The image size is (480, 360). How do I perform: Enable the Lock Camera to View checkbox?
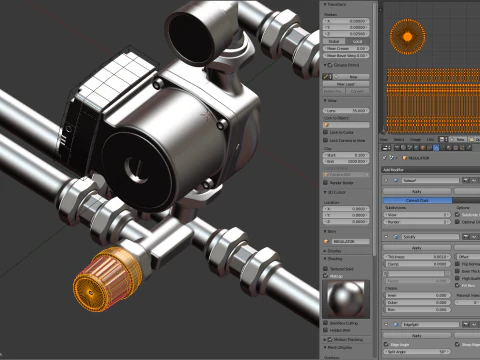(326, 140)
